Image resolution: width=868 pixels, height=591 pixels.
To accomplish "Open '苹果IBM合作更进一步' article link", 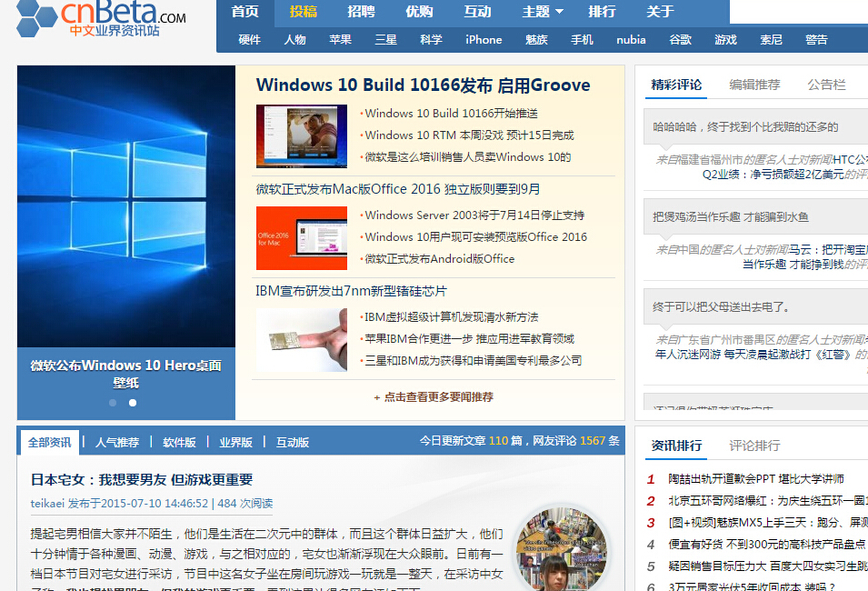I will click(469, 339).
